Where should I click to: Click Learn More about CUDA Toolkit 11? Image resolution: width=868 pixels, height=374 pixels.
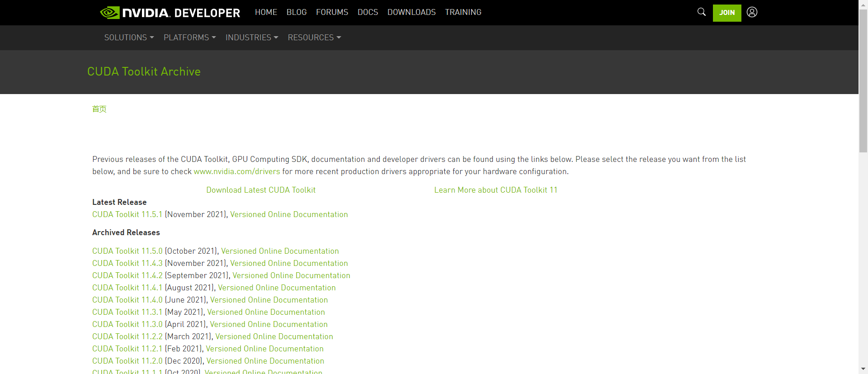click(x=495, y=190)
